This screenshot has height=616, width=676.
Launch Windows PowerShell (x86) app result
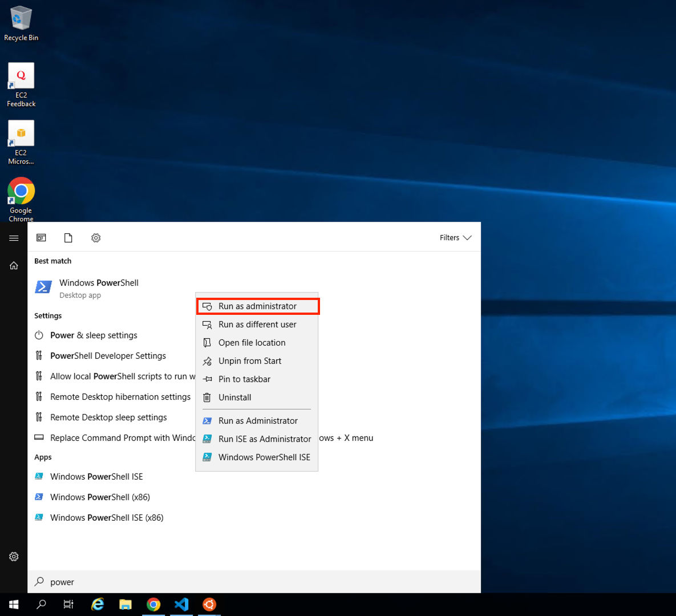[x=100, y=497]
